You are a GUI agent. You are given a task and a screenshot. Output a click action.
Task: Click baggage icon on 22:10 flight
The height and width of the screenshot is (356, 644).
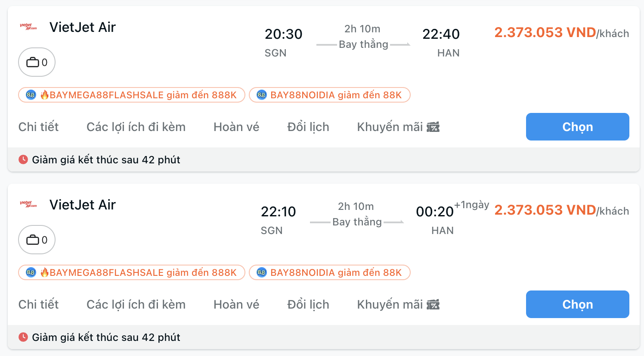[x=33, y=240]
